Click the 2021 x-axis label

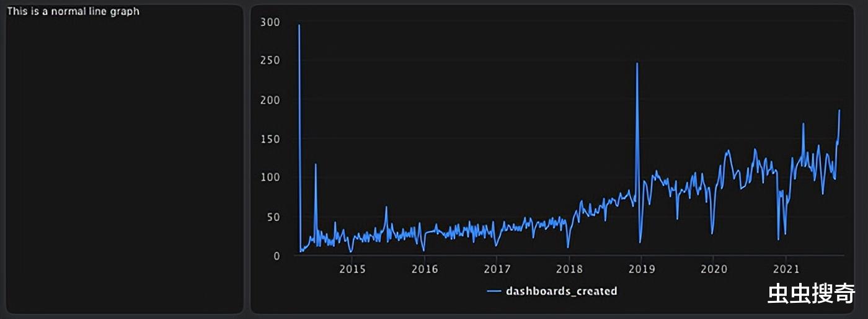[785, 269]
